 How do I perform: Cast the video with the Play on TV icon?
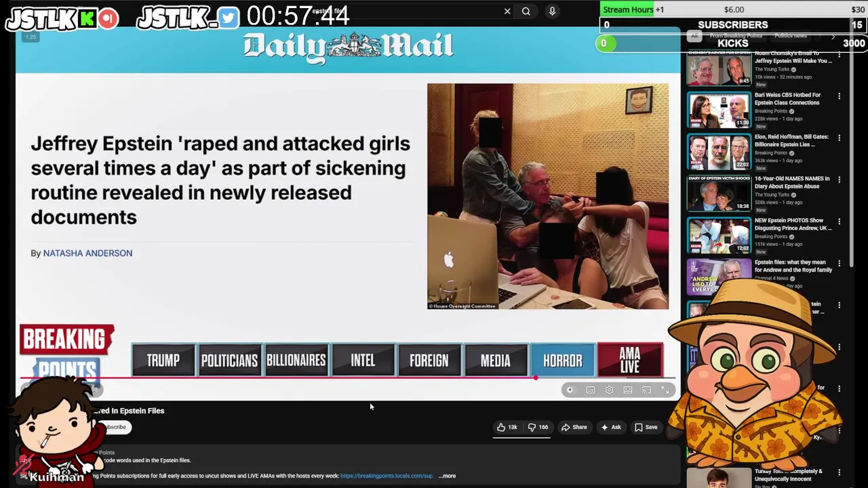[x=646, y=390]
